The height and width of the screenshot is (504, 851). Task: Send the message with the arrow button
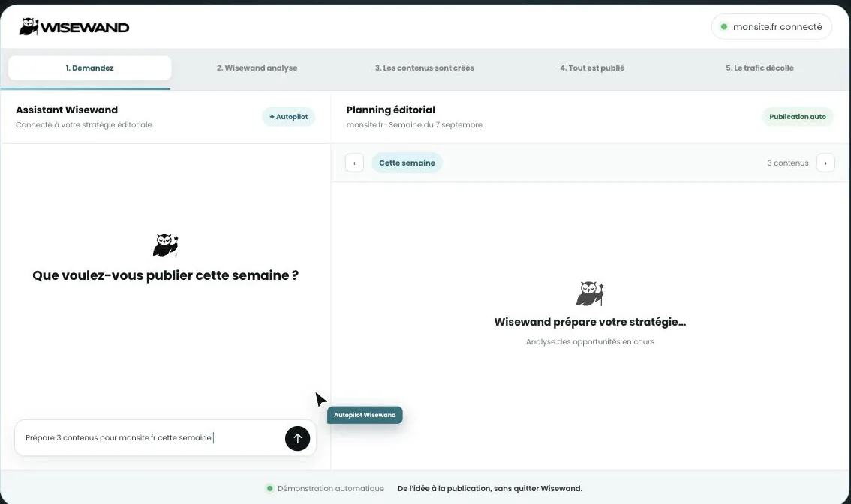[297, 438]
